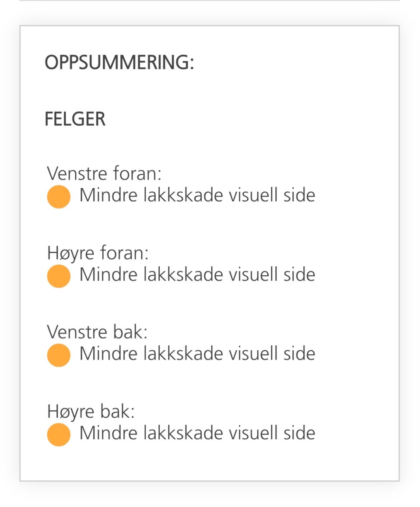
Task: Click the orange status dot under Venstre foran
Action: [x=59, y=197]
